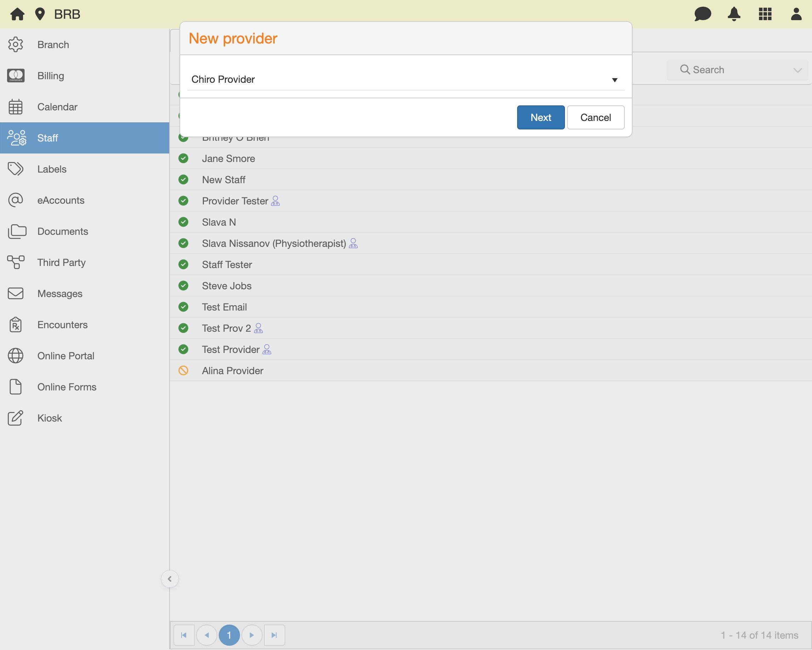Open the chat messages bubble icon
The width and height of the screenshot is (812, 650).
coord(702,14)
